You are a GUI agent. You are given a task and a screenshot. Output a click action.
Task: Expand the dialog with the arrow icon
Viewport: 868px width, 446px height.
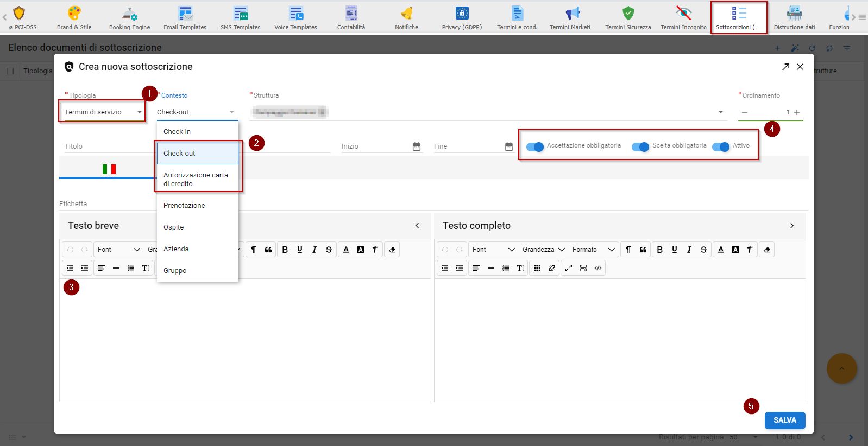(785, 67)
